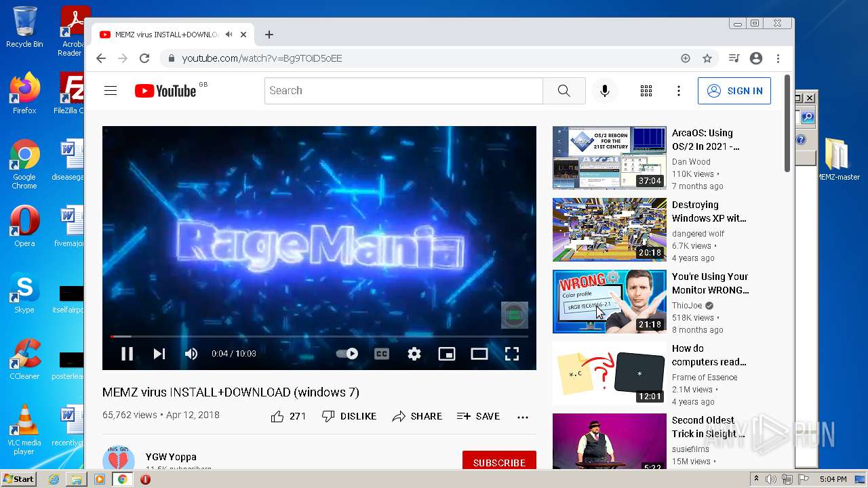Image resolution: width=868 pixels, height=488 pixels.
Task: Subscribe to YGW Yoppa channel
Action: point(499,462)
